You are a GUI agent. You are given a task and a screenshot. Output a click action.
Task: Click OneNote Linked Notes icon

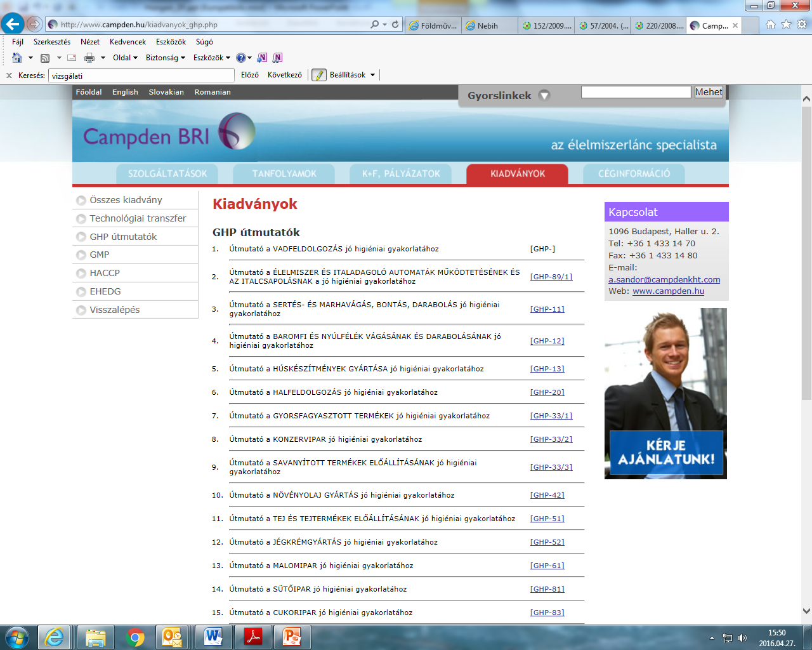pyautogui.click(x=277, y=58)
